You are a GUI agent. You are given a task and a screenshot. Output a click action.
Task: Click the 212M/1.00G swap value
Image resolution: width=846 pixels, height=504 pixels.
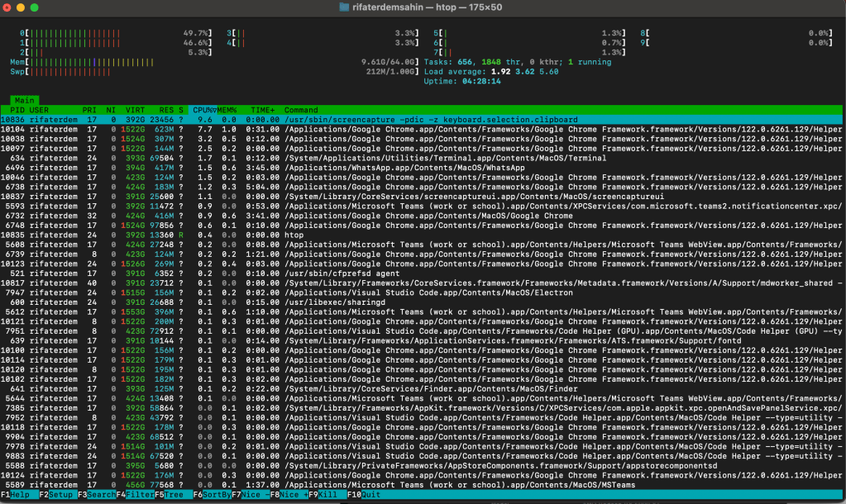tap(392, 72)
